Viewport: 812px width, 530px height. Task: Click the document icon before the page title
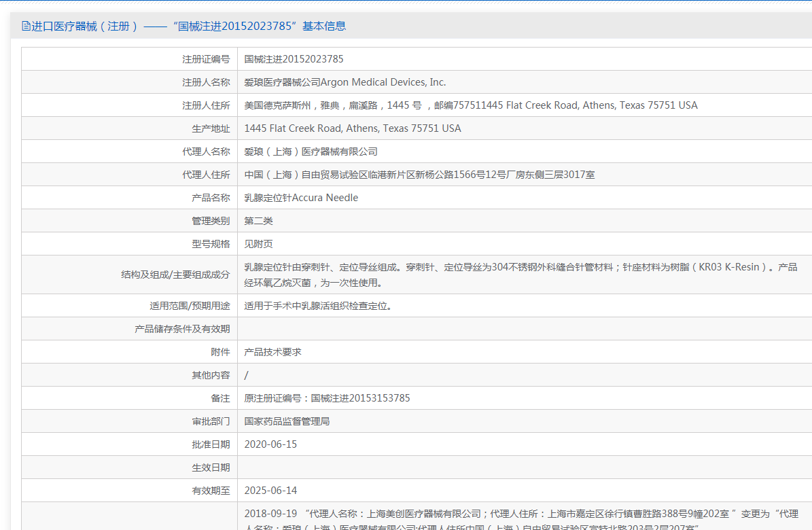coord(26,26)
